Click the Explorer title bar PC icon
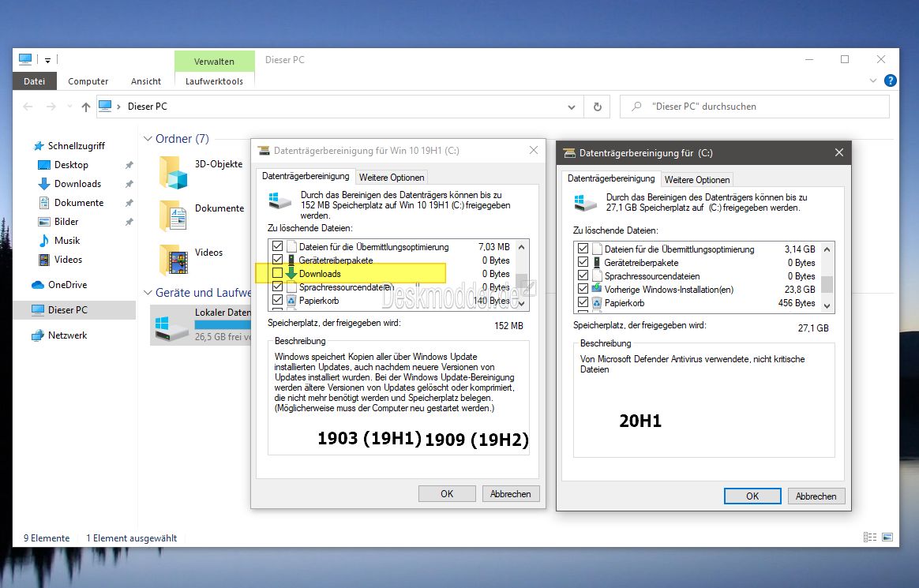Image resolution: width=919 pixels, height=588 pixels. (x=25, y=59)
